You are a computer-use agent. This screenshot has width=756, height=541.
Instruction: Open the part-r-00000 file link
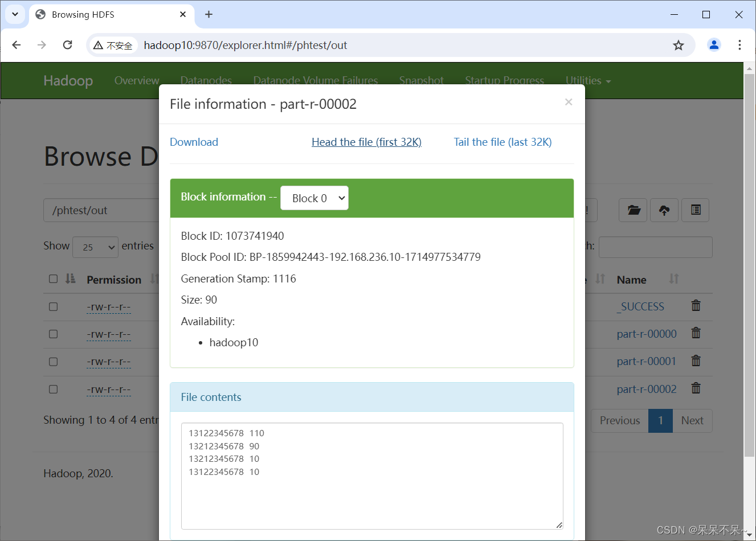tap(647, 334)
